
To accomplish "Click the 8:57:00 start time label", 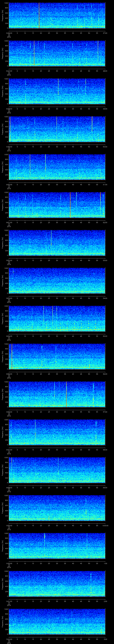I will tap(9, 450).
